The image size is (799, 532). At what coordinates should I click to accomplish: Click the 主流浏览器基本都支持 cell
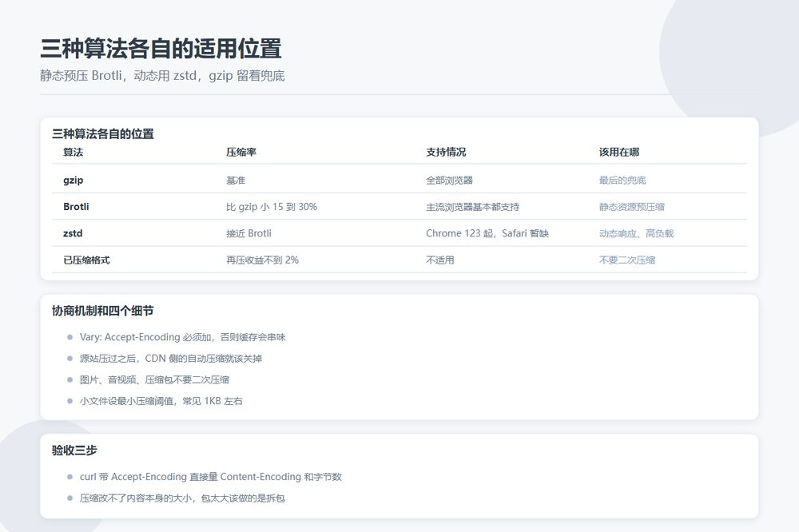pos(472,206)
